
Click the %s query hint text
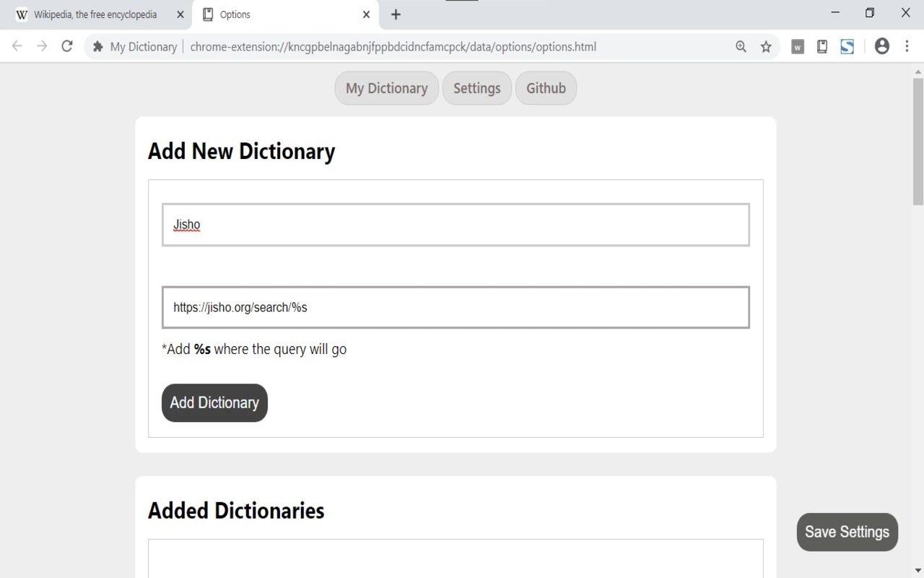click(254, 350)
